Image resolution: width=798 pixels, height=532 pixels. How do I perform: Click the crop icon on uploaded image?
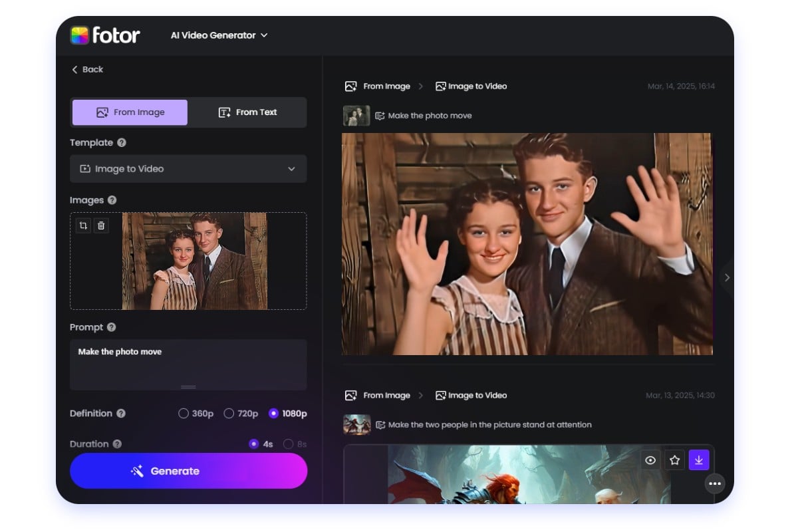(83, 225)
